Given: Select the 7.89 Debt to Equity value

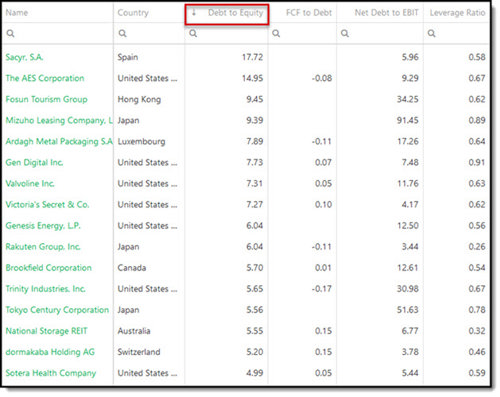Looking at the screenshot, I should click(255, 141).
